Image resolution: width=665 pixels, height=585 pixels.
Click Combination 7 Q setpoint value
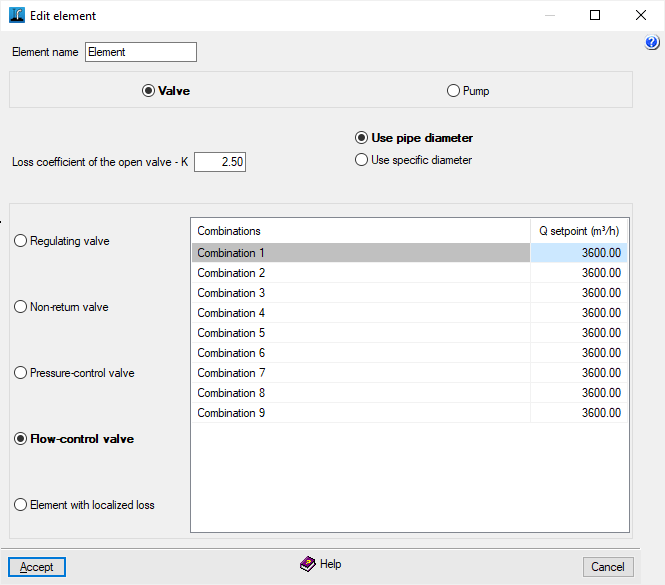[x=579, y=373]
